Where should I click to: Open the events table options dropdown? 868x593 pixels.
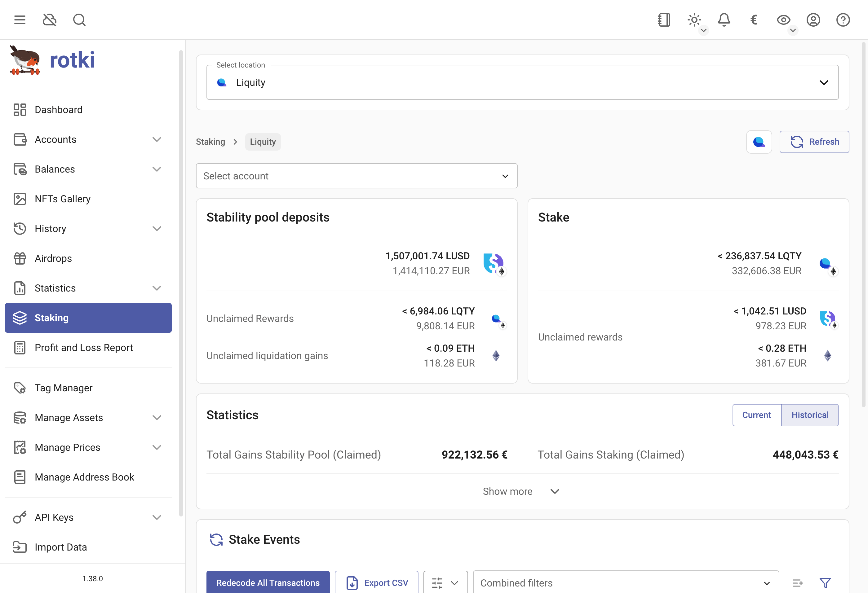[445, 582]
